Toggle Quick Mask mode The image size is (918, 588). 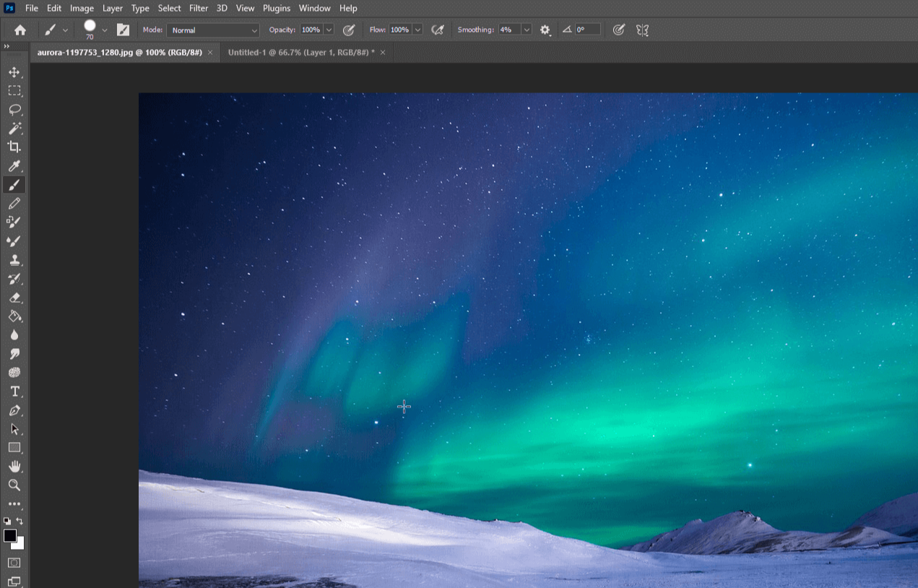14,563
